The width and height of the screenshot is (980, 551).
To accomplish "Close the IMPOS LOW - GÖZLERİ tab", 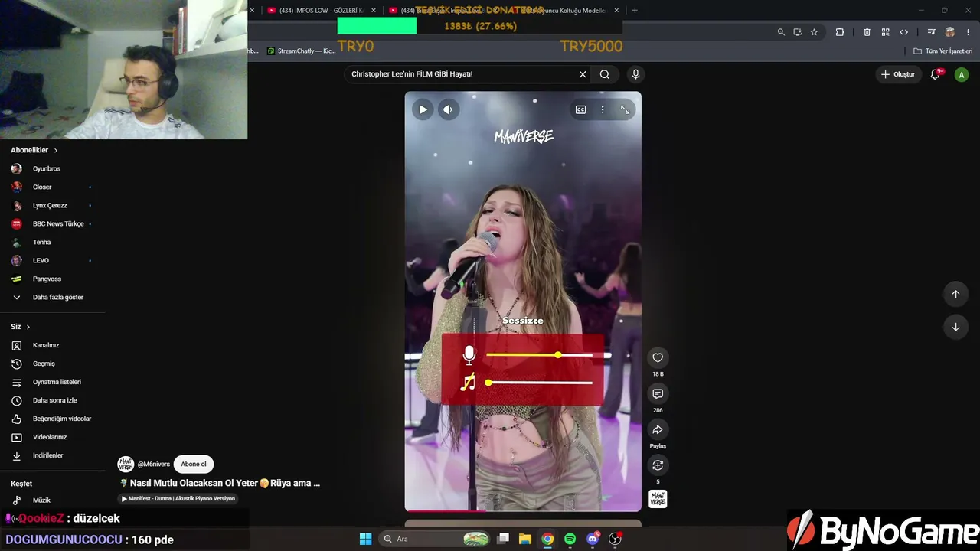I will (x=374, y=11).
